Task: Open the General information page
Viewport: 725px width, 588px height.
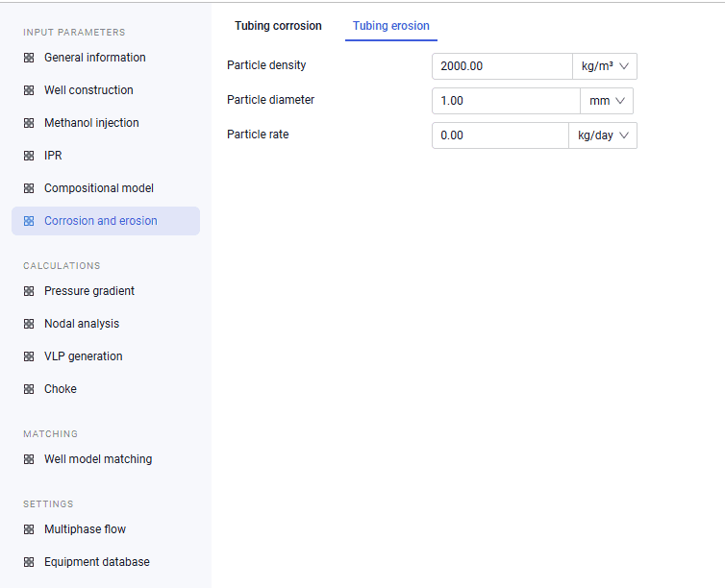Action: (106, 58)
